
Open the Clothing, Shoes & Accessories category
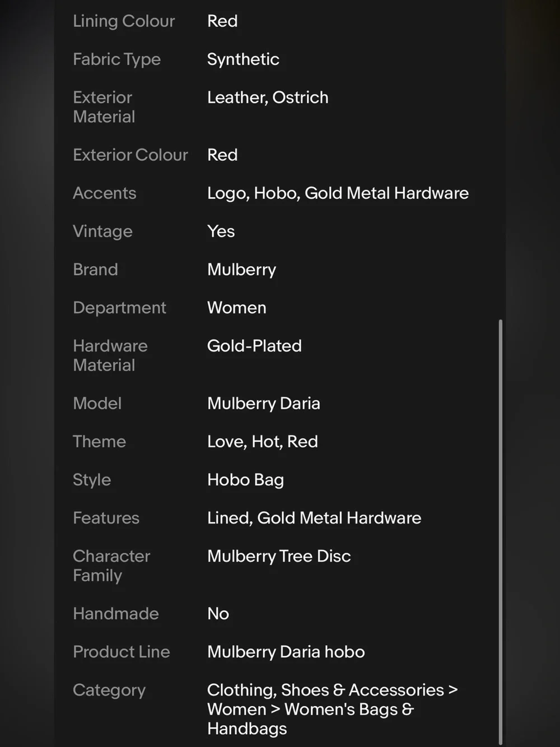point(325,690)
